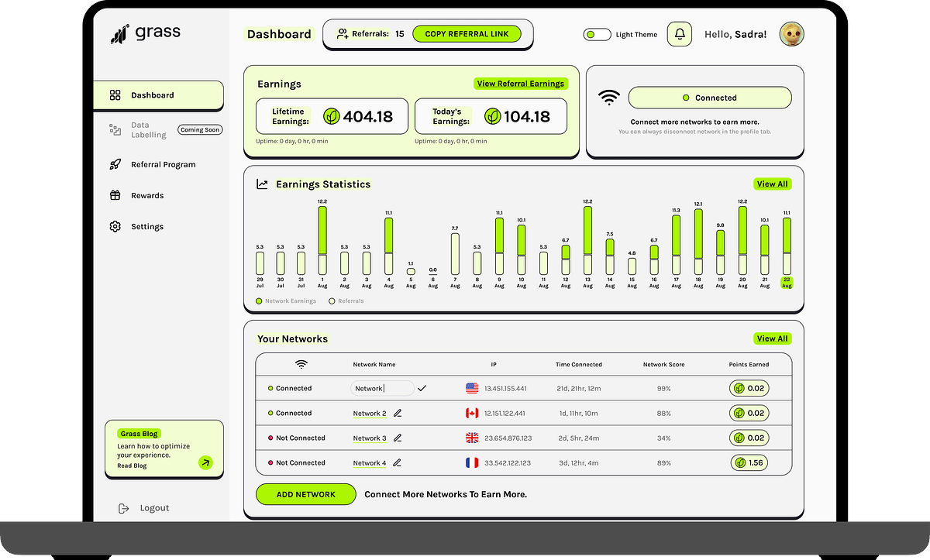930x560 pixels.
Task: Click the Logout icon
Action: pyautogui.click(x=124, y=507)
